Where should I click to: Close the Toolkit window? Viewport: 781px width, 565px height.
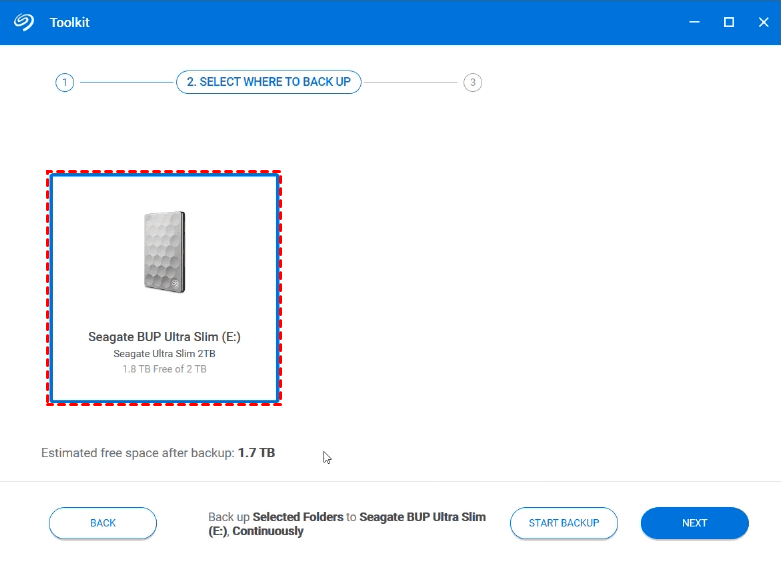coord(763,22)
